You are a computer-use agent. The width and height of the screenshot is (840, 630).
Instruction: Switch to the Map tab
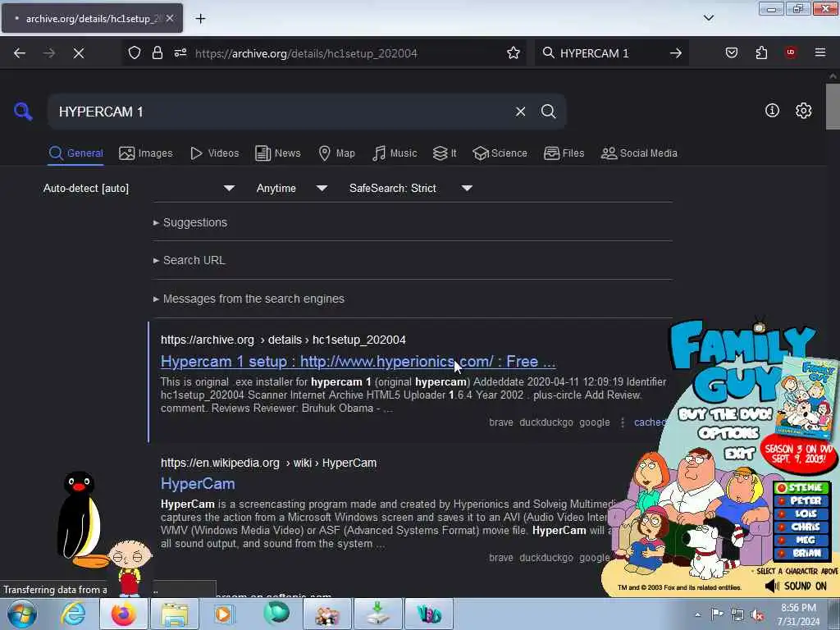pos(336,153)
